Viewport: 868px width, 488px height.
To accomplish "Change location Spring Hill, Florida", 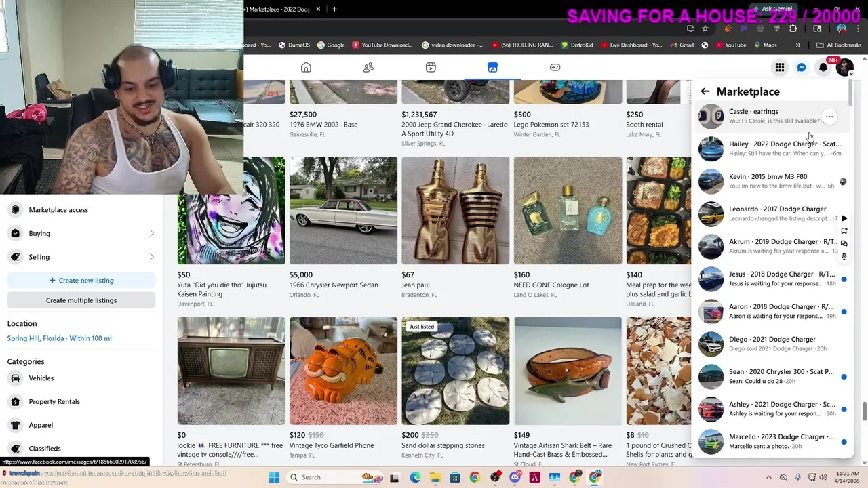I will pyautogui.click(x=60, y=338).
